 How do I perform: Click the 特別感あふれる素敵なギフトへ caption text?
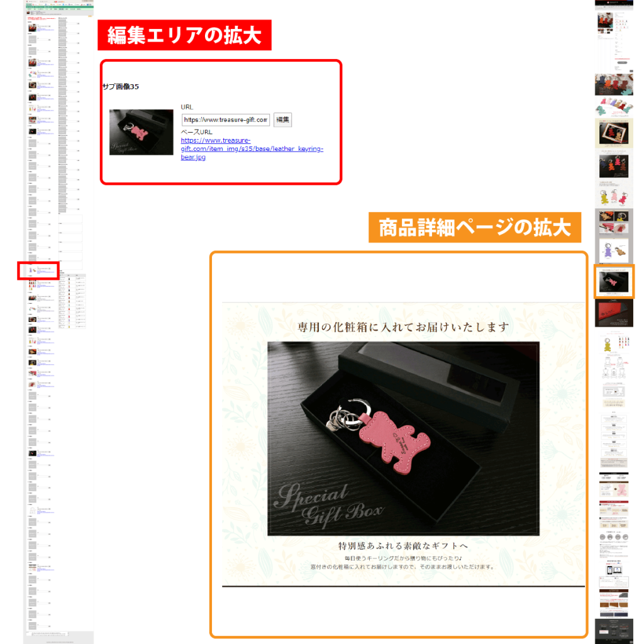tap(403, 545)
